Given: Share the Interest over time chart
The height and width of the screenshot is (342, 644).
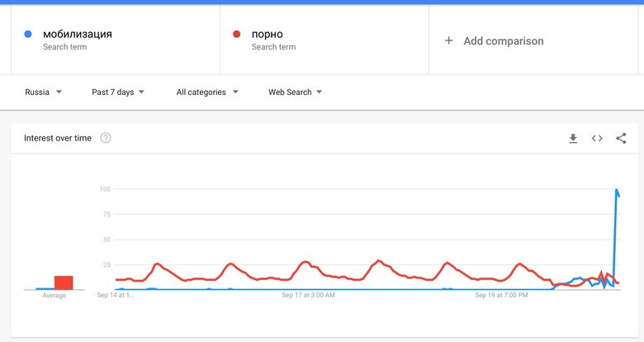Looking at the screenshot, I should [621, 139].
